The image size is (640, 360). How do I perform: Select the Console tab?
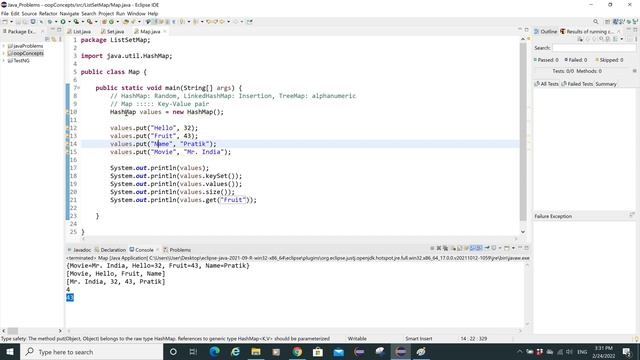click(142, 250)
